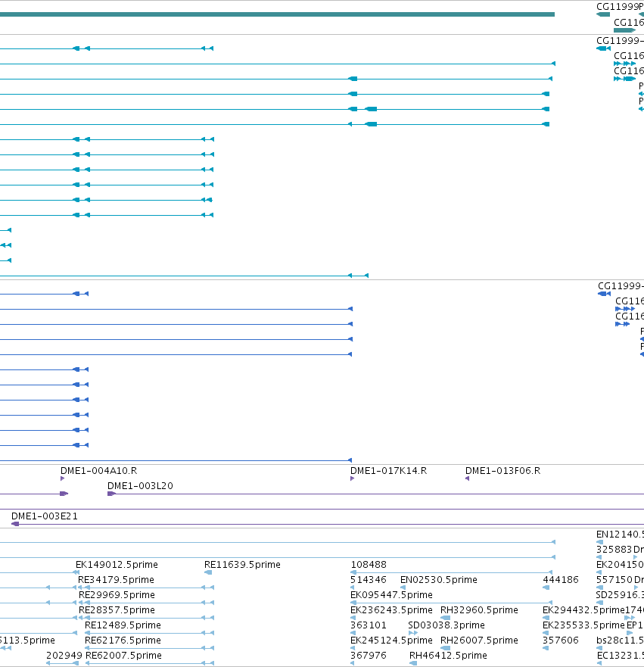Click the 357606 feature label
This screenshot has height=667, width=644.
click(561, 641)
